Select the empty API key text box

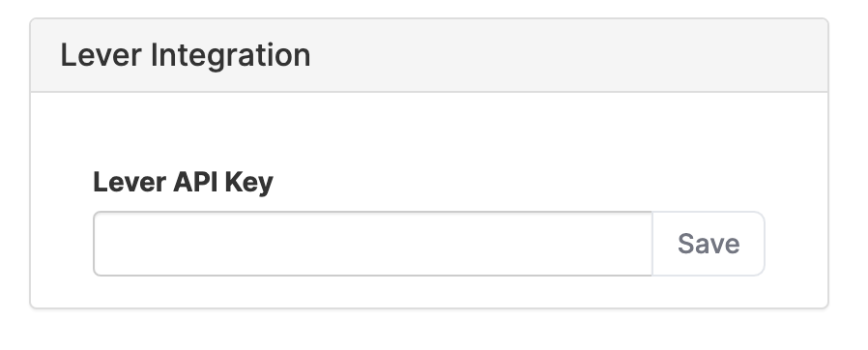(372, 244)
